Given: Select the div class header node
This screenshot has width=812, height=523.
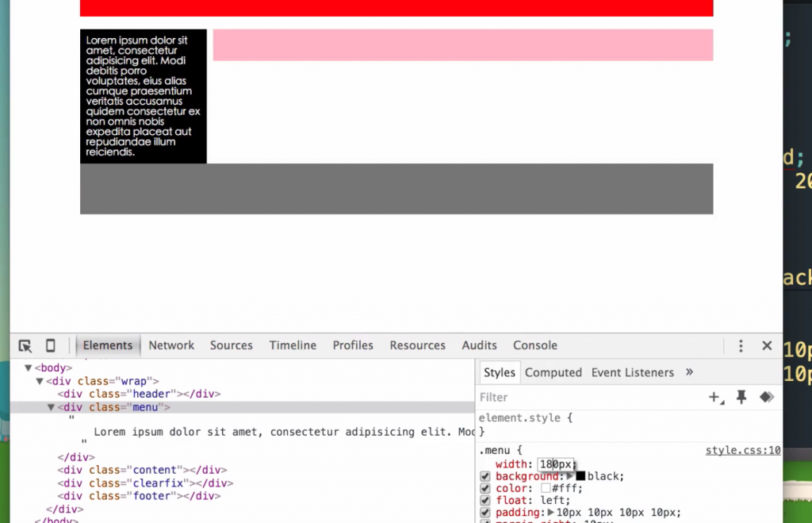Looking at the screenshot, I should coord(139,394).
